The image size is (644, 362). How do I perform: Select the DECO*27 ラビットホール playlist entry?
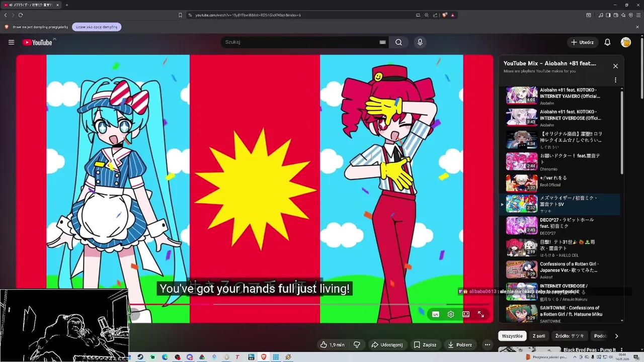pyautogui.click(x=559, y=226)
